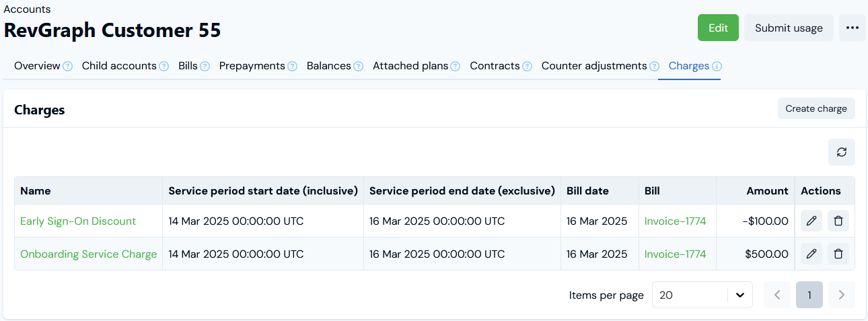Click help icon next to Prepayments tab
The height and width of the screenshot is (321, 868).
coord(292,67)
